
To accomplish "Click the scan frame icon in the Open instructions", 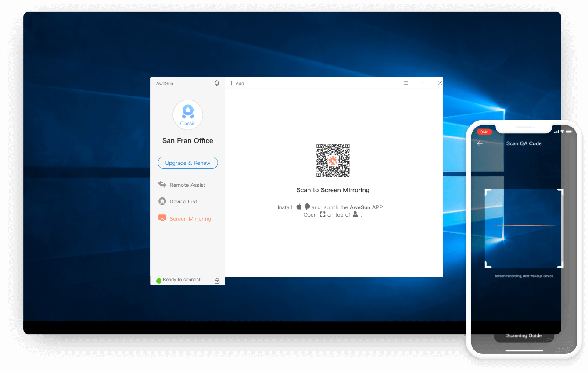I will coord(323,215).
